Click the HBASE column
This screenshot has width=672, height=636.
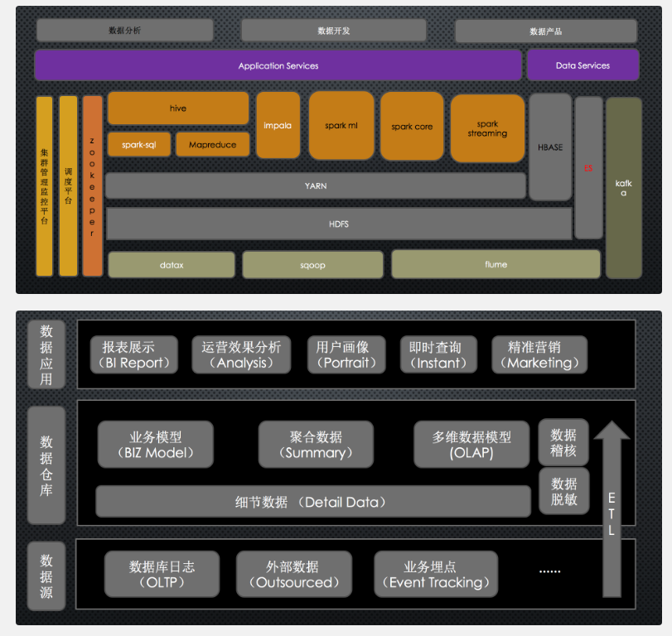click(550, 147)
